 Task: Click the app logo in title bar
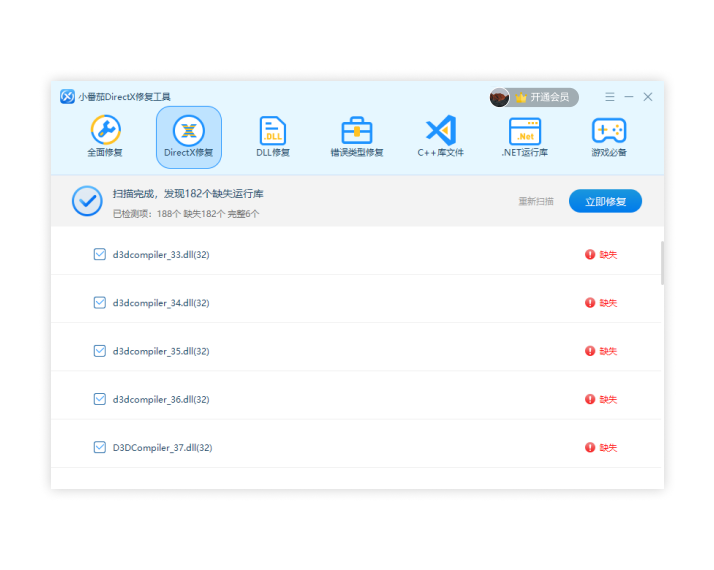pos(67,97)
